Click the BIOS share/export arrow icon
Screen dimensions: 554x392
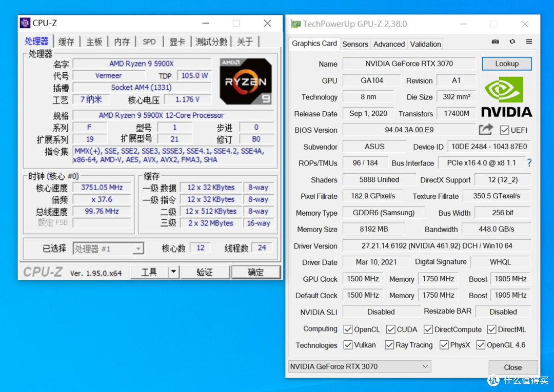click(486, 130)
